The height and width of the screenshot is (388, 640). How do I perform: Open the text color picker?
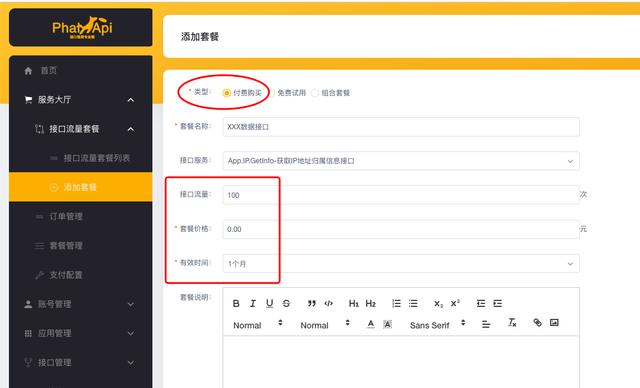[x=371, y=324]
